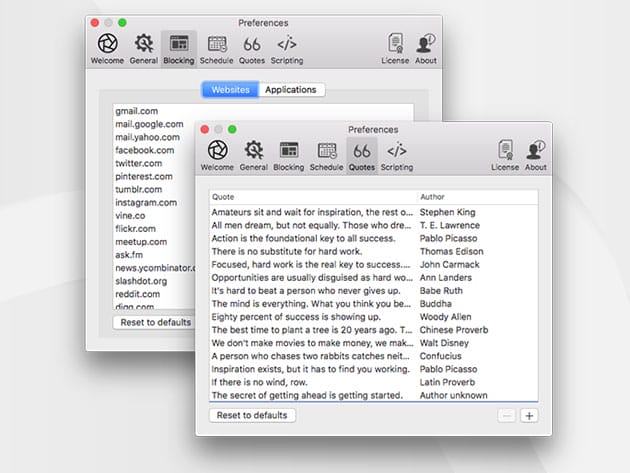Select the Confucius quote row
630x473 pixels.
click(x=374, y=356)
